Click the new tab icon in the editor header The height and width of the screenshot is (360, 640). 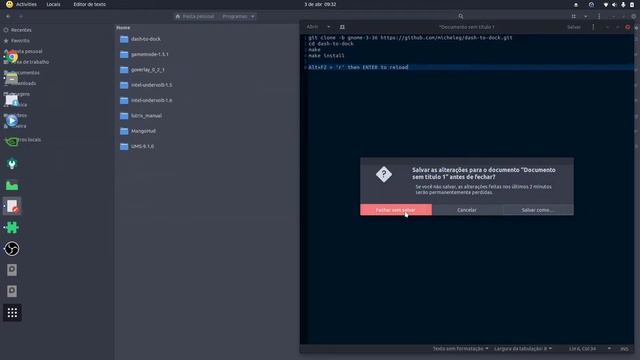[342, 27]
